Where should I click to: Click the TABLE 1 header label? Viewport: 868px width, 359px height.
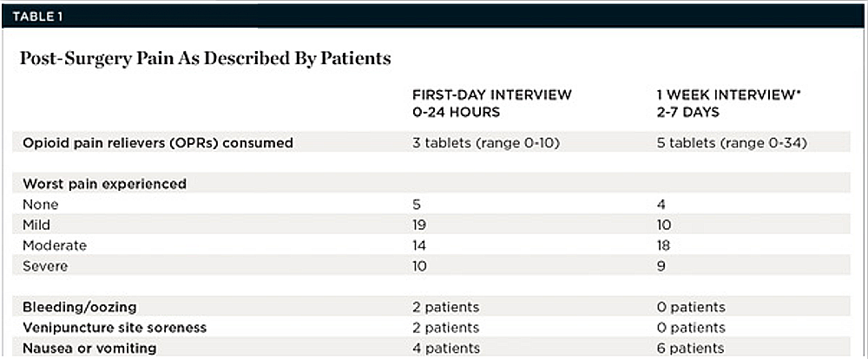coord(37,16)
